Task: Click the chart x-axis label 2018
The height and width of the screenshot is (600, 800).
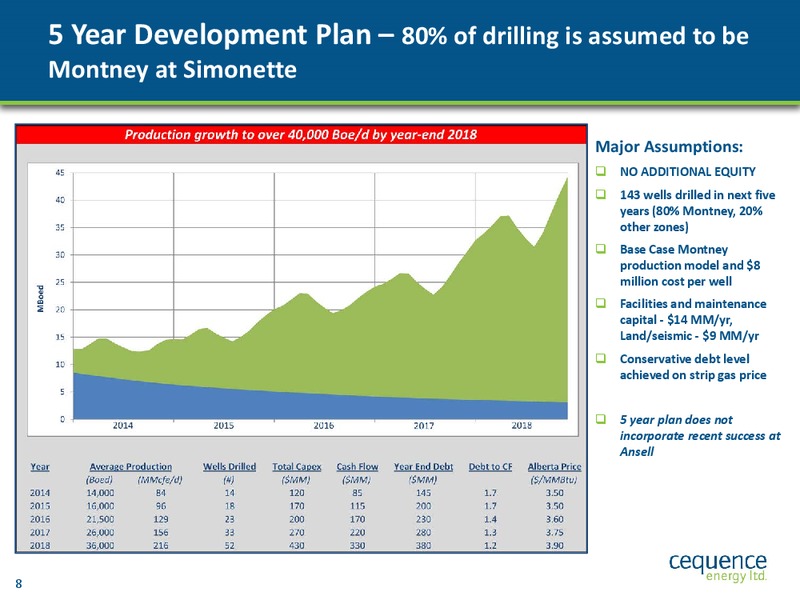Action: (x=521, y=426)
